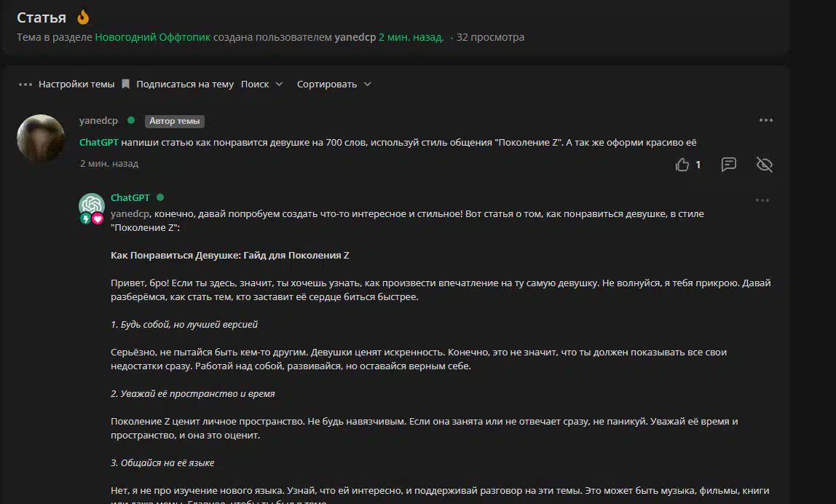Click yanedcp's profile avatar thumbnail
836x504 pixels.
coord(41,138)
